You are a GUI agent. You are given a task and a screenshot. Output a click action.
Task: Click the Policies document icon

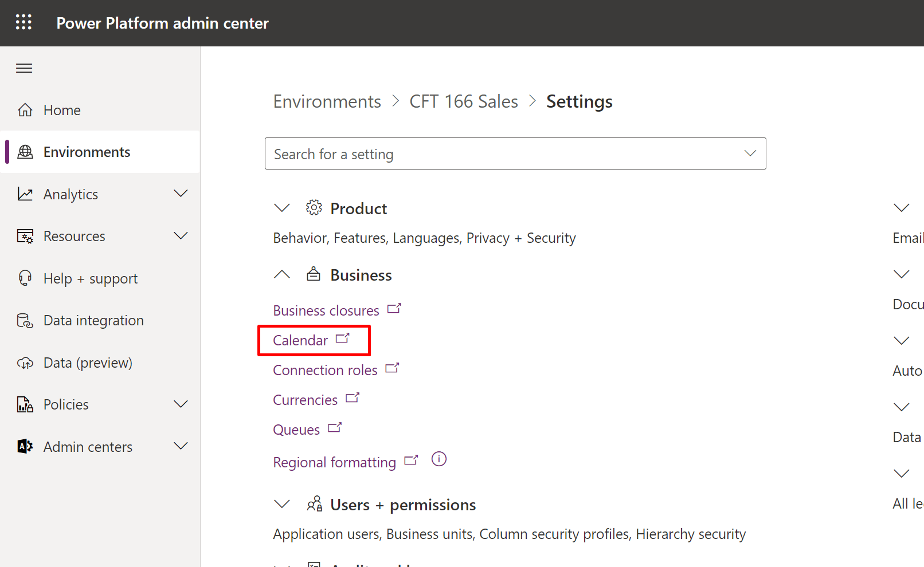25,404
